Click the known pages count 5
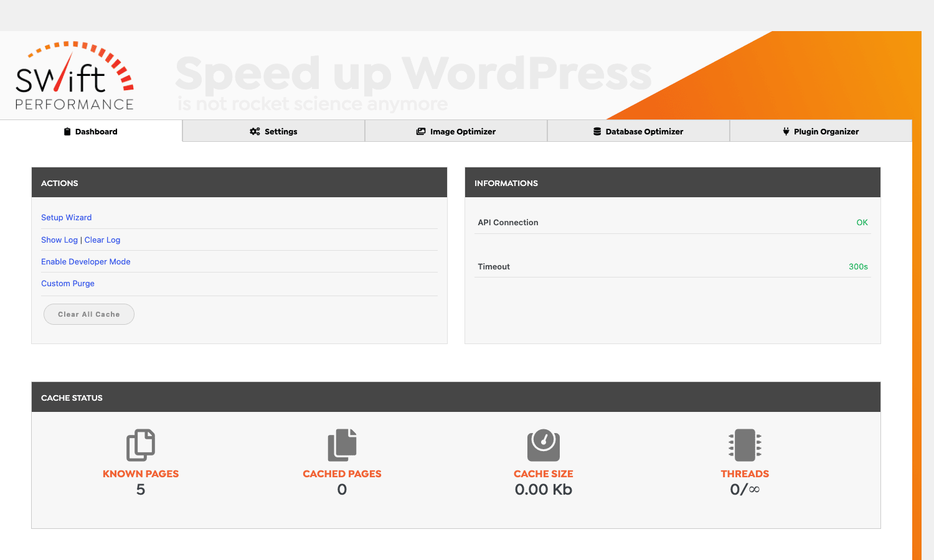Image resolution: width=934 pixels, height=560 pixels. pyautogui.click(x=141, y=490)
